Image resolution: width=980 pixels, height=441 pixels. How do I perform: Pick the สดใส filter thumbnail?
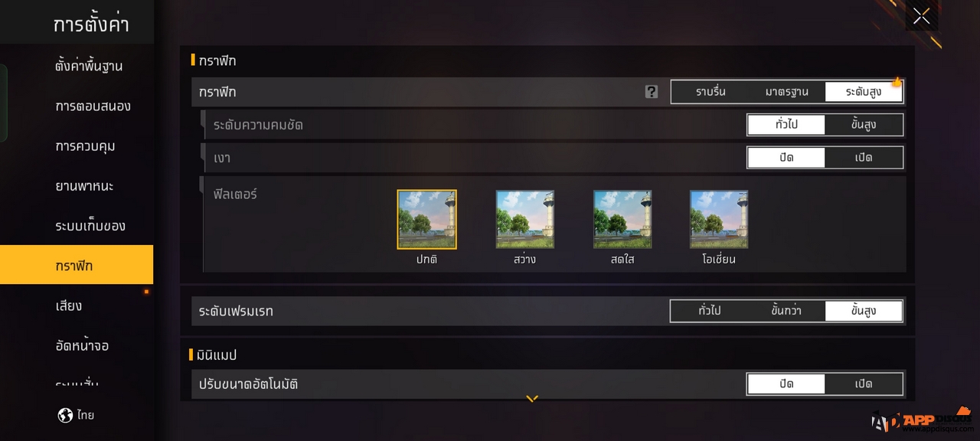click(622, 219)
